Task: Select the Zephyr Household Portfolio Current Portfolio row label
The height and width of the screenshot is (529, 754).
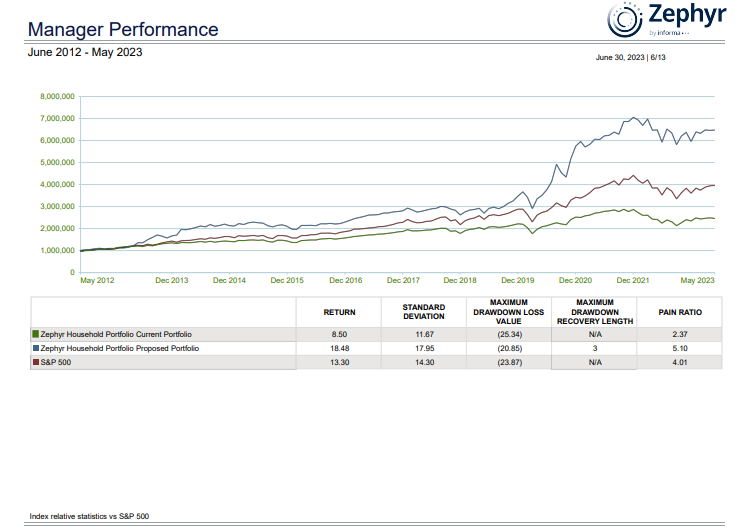Action: [116, 333]
